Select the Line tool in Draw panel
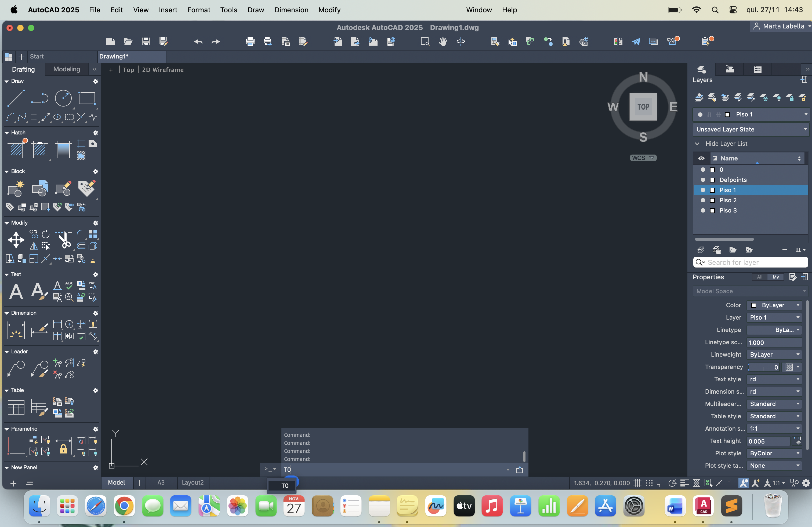812x527 pixels. click(16, 98)
